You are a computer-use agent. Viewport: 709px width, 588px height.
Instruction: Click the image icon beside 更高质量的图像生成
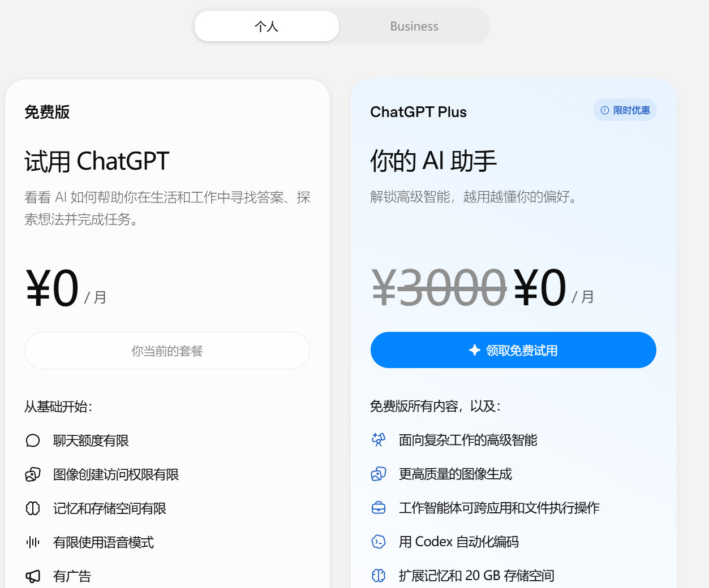click(379, 474)
